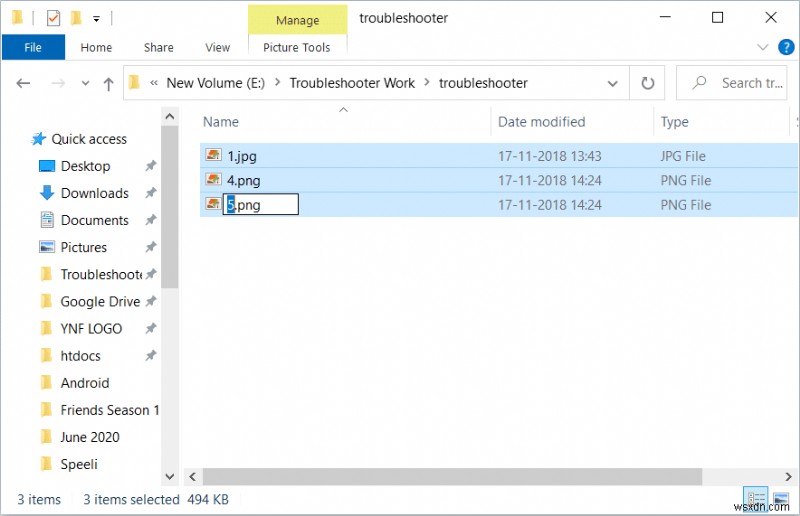Click inside the 5.png rename field
The width and height of the screenshot is (800, 516).
(x=261, y=205)
